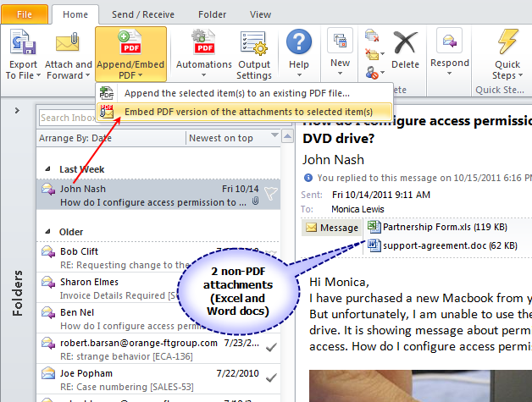Click the Append to PDF menu icon
The height and width of the screenshot is (402, 532).
click(x=106, y=93)
